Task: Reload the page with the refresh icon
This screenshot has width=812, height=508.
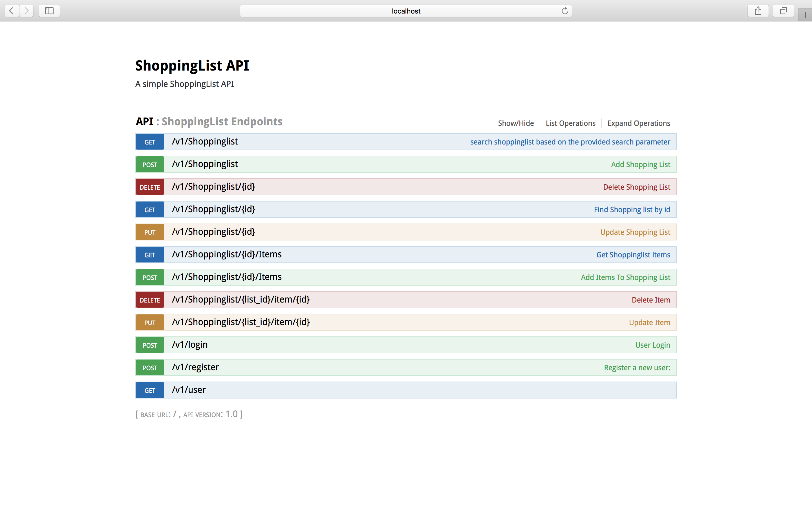Action: click(565, 11)
